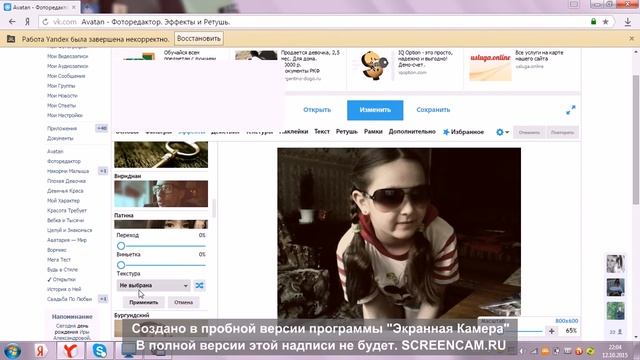The image size is (640, 360).
Task: Click the 800x600 image size link
Action: coord(567,321)
